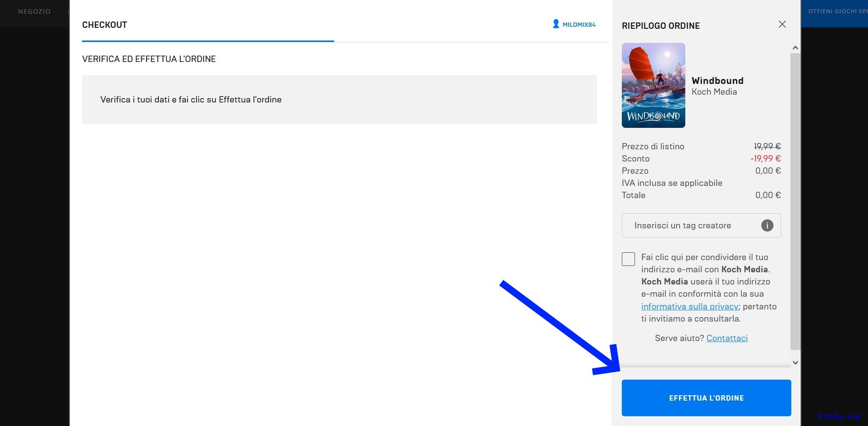Viewport: 868px width, 426px height.
Task: Click the order summary vertical scrollbar thumb
Action: (795, 200)
